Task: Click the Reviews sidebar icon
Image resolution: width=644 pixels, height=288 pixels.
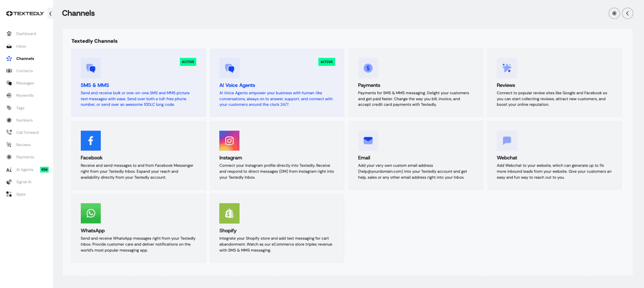Action: pos(9,145)
